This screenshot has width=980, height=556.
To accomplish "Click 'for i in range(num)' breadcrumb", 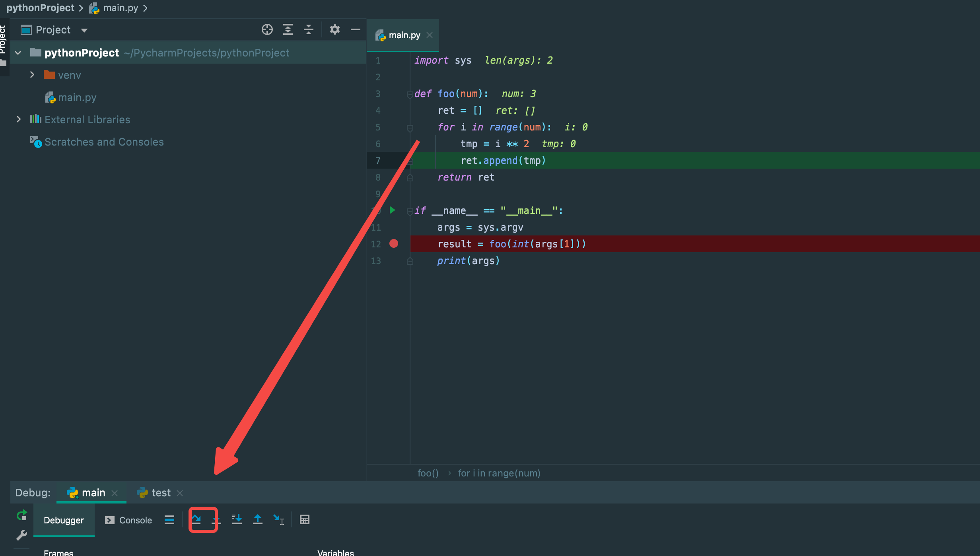I will 499,473.
